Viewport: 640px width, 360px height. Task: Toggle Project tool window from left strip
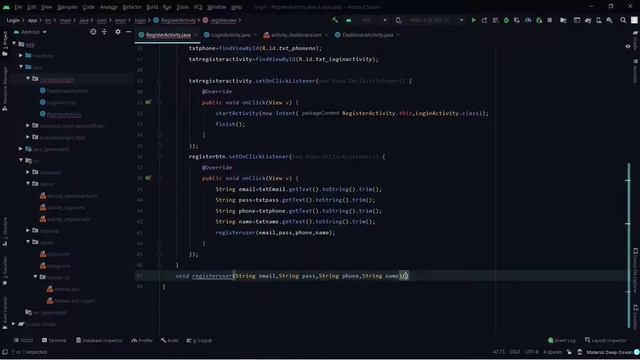pyautogui.click(x=5, y=44)
